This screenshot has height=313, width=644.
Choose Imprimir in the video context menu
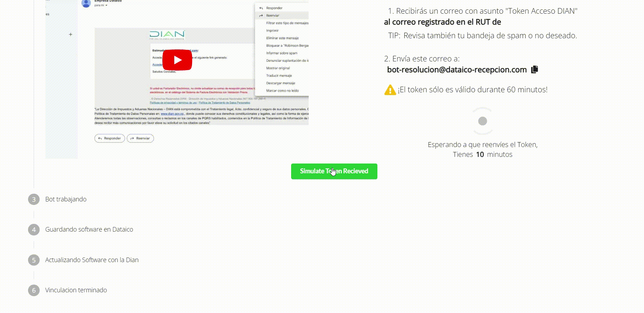click(x=272, y=31)
